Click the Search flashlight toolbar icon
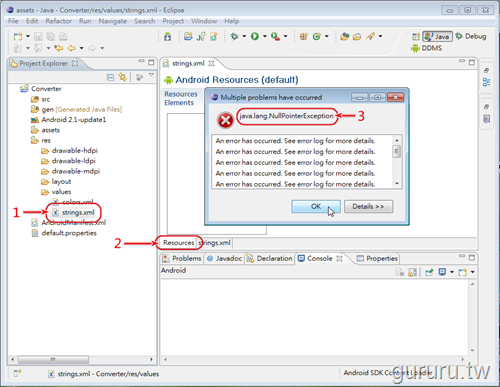The width and height of the screenshot is (500, 387). [x=370, y=36]
